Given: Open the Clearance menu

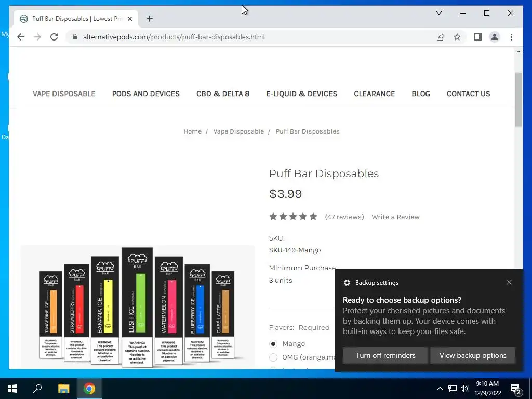Looking at the screenshot, I should point(374,94).
